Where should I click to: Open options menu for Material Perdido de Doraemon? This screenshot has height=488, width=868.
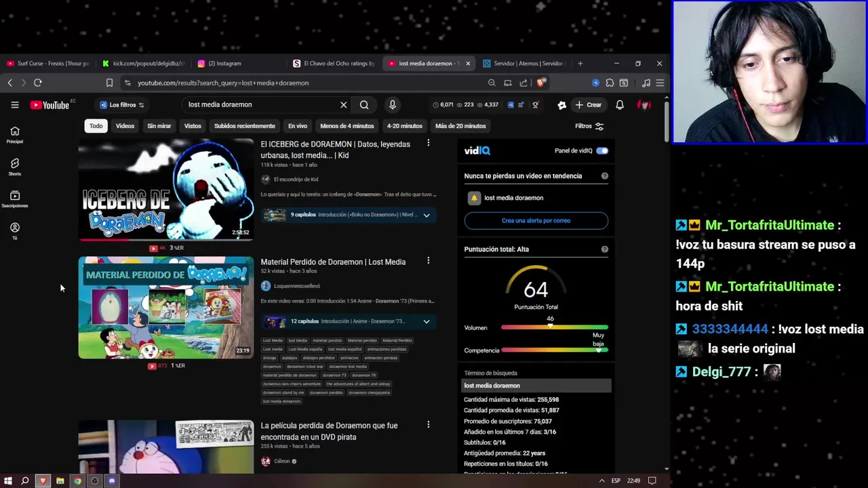point(428,260)
